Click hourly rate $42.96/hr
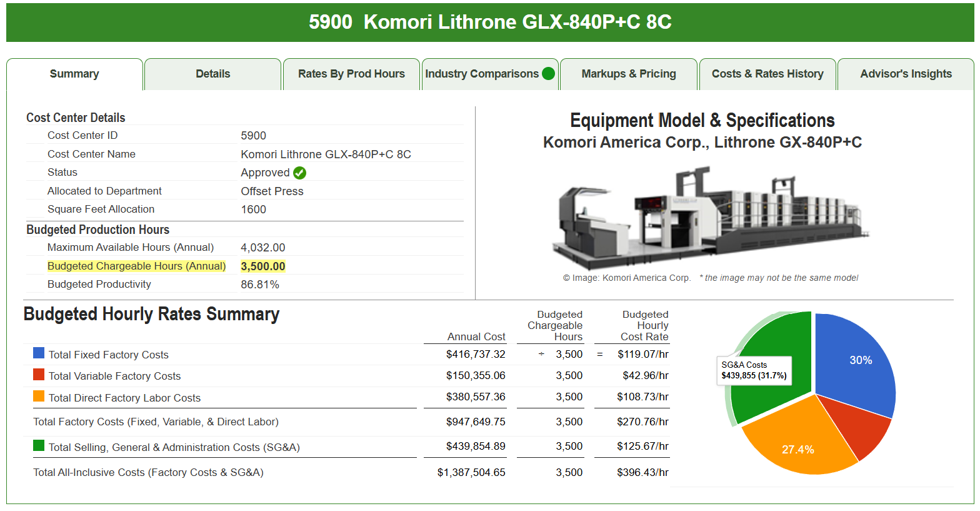This screenshot has width=980, height=511. click(x=646, y=376)
